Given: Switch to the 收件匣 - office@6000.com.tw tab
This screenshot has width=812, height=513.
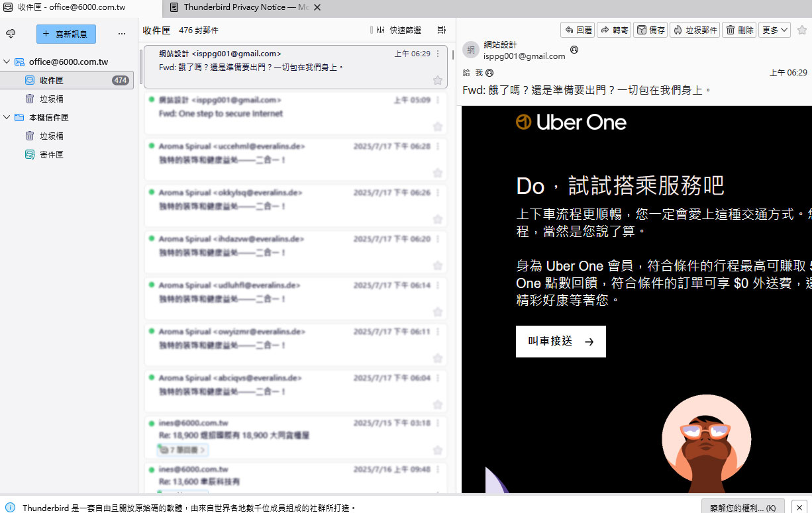Looking at the screenshot, I should coord(81,8).
